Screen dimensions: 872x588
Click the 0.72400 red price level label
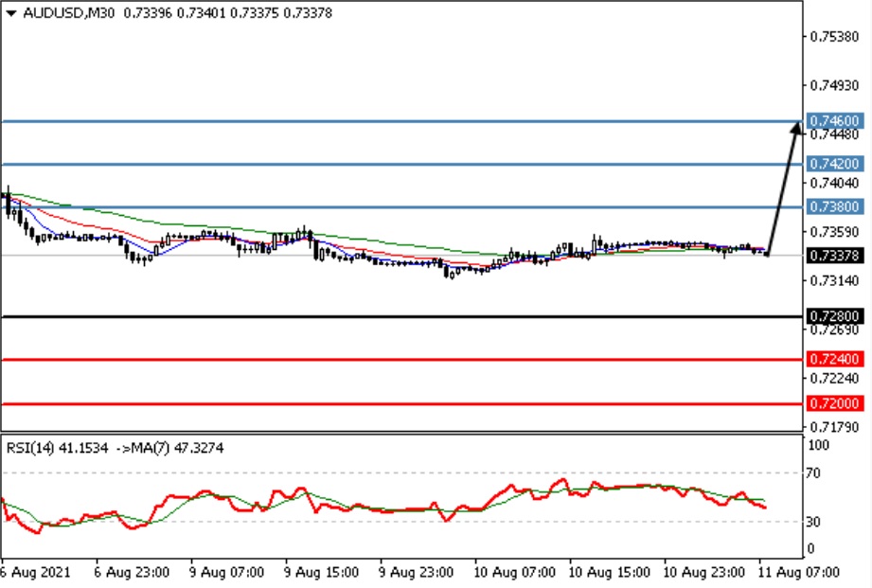click(x=834, y=360)
